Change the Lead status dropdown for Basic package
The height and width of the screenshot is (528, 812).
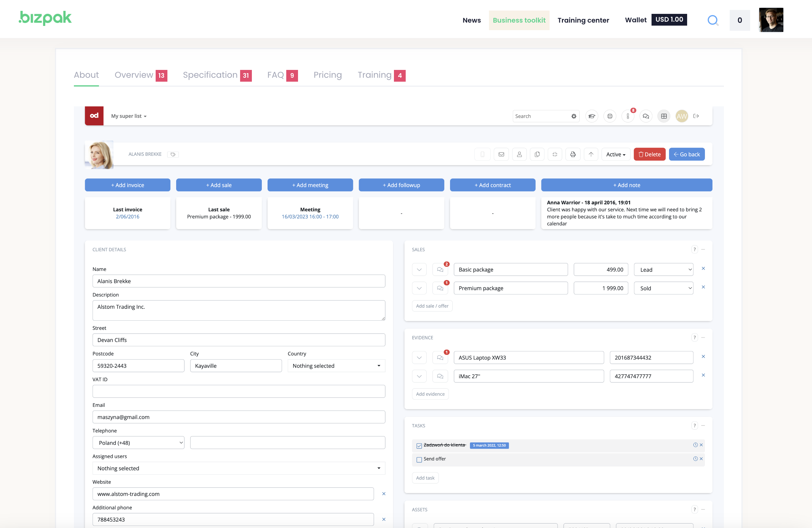[663, 269]
